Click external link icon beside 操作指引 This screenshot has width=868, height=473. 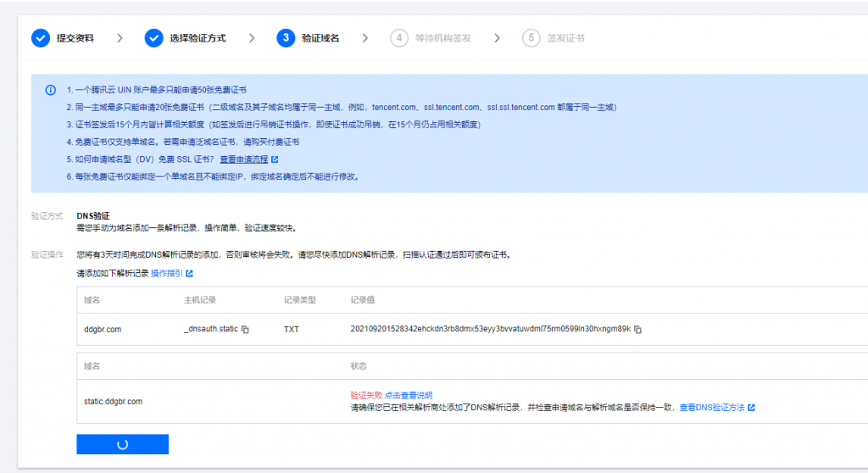coord(189,274)
